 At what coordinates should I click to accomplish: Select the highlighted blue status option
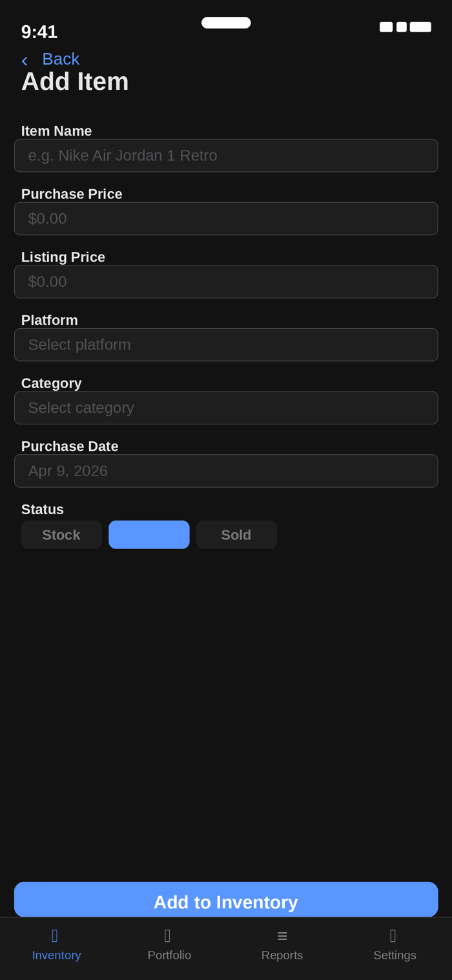[x=149, y=535]
